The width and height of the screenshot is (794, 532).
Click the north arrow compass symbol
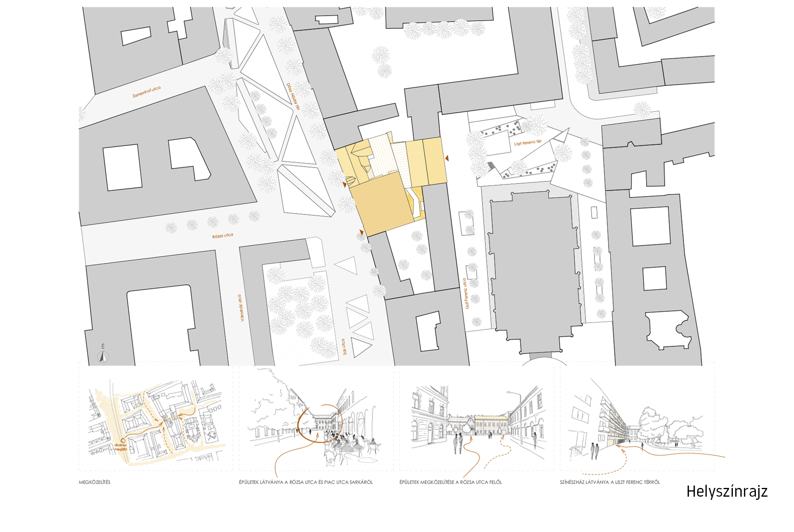103,357
